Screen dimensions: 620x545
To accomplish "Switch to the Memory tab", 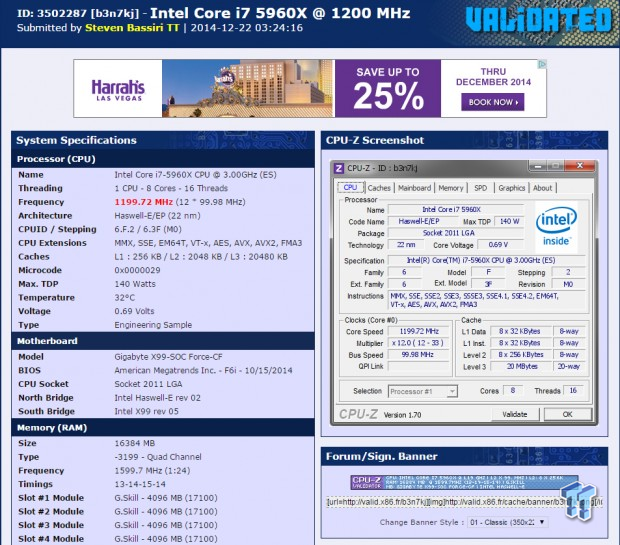I will click(x=451, y=188).
